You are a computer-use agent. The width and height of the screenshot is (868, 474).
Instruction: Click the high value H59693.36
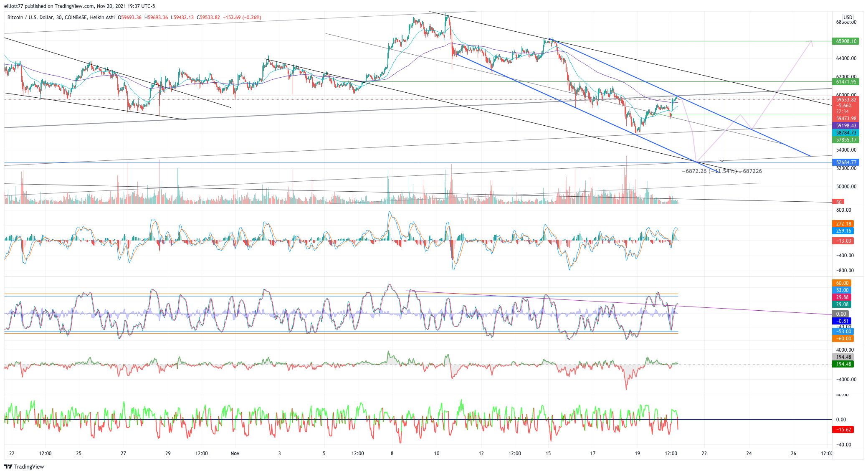click(156, 18)
